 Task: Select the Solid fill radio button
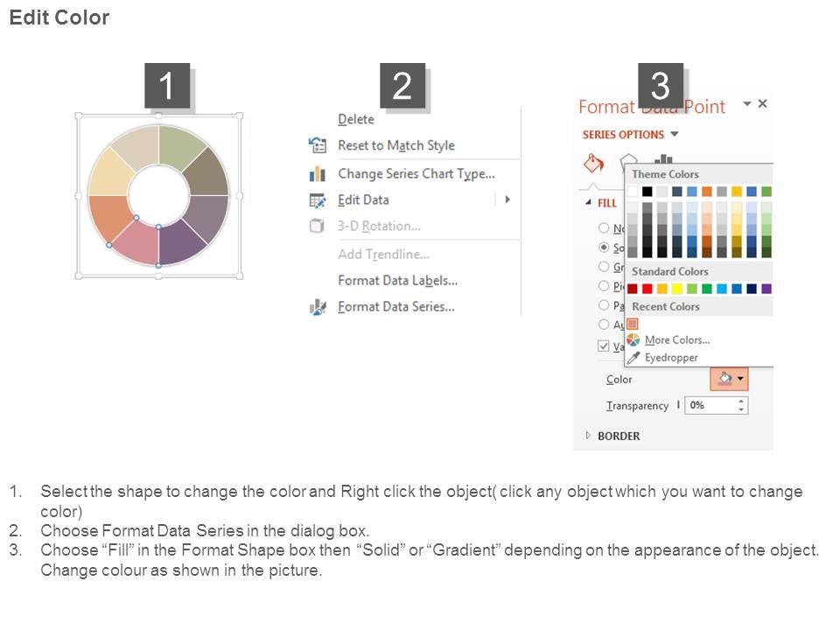pyautogui.click(x=604, y=248)
